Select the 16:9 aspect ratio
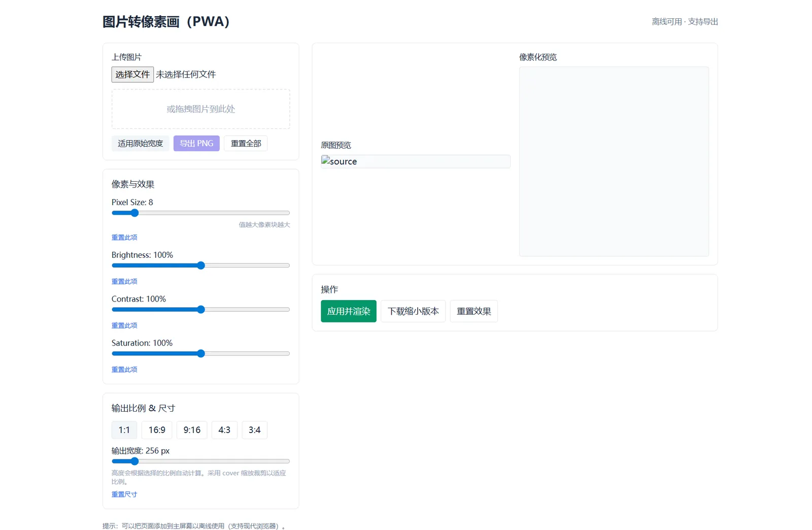The width and height of the screenshot is (812, 530). coord(156,430)
